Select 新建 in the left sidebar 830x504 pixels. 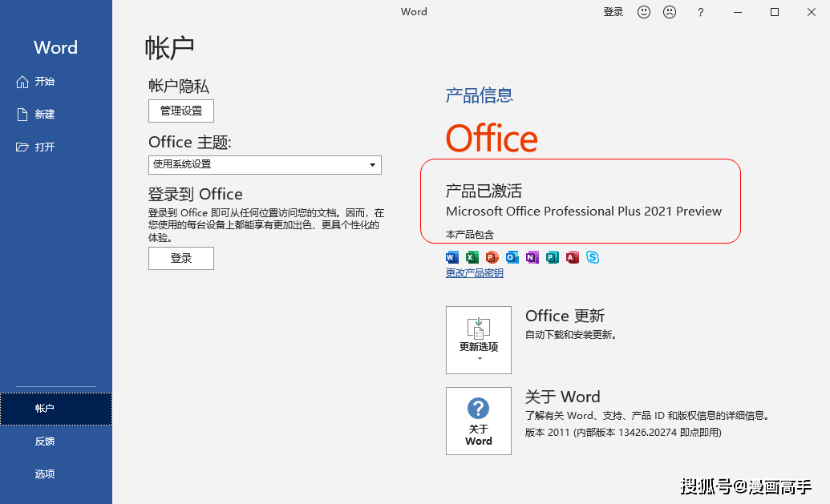44,115
